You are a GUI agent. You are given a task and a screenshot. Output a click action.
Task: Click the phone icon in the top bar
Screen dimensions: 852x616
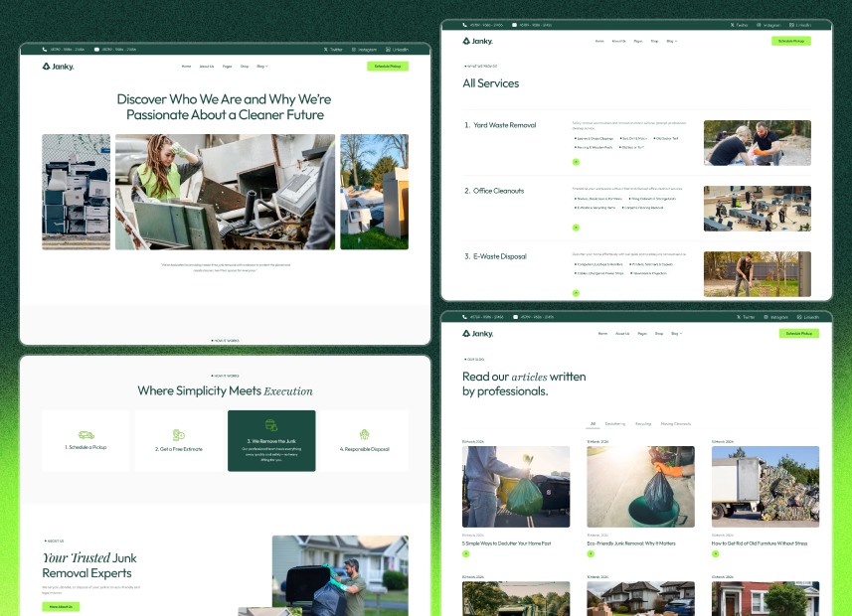click(x=44, y=48)
